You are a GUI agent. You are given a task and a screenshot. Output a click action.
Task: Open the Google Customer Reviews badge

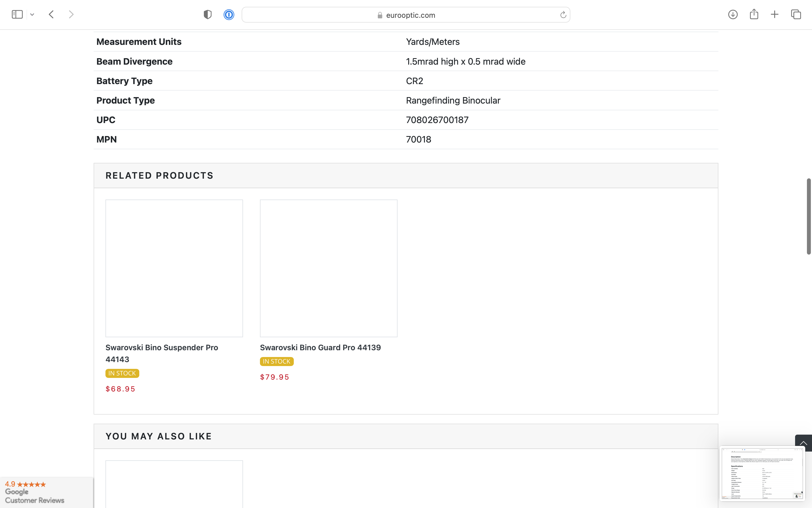point(47,492)
